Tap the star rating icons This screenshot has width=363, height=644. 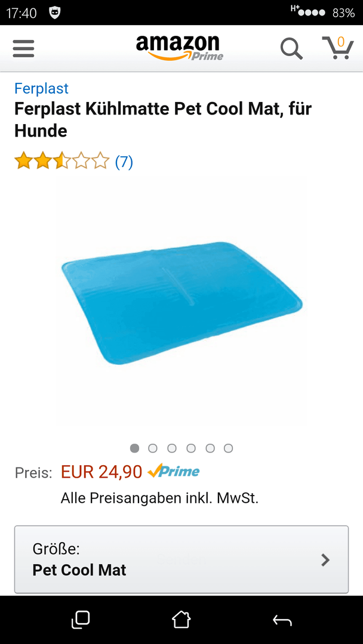pyautogui.click(x=62, y=161)
